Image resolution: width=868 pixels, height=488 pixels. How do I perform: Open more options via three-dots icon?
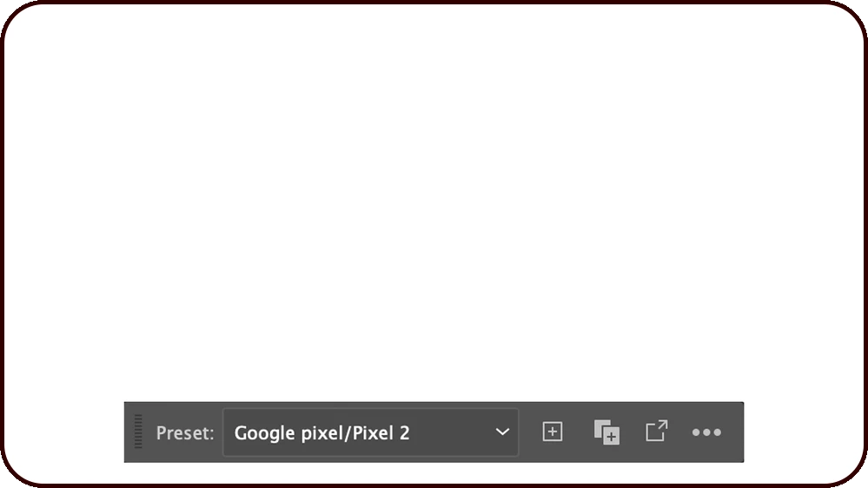pyautogui.click(x=706, y=432)
